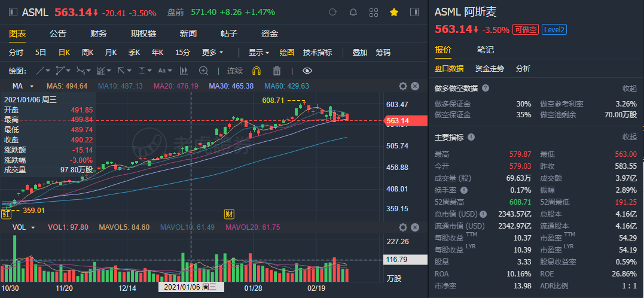
Task: Activate the zoom-in magnifier tool
Action: (x=204, y=71)
